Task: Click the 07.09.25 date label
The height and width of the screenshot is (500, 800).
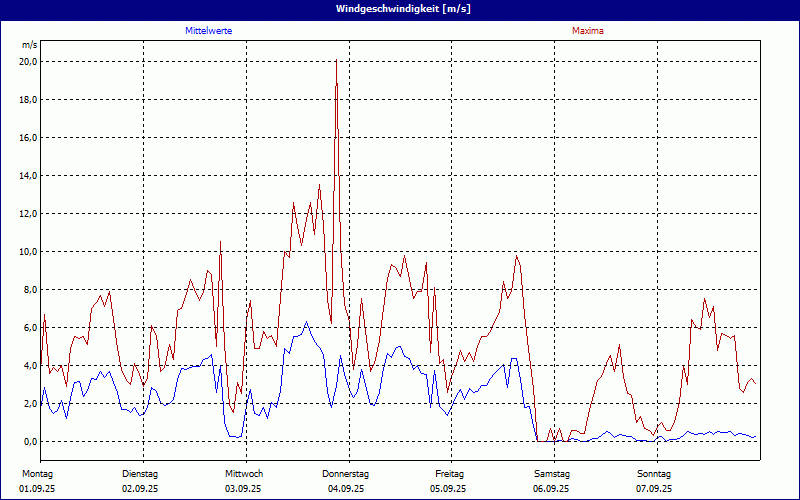Action: coord(654,489)
